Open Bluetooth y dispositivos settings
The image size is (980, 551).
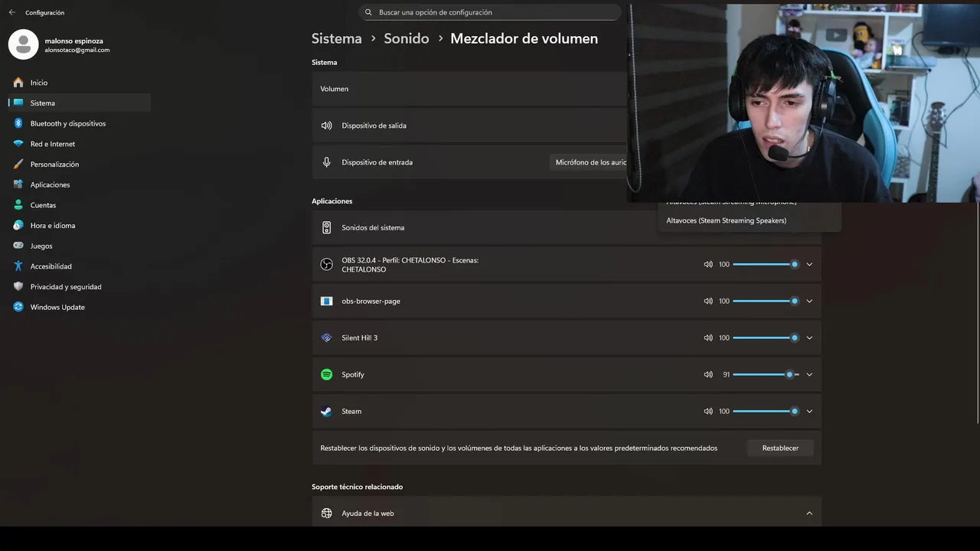point(80,123)
